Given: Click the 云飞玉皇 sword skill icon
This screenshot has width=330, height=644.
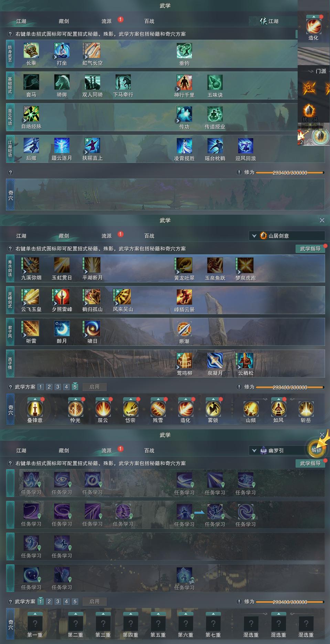Looking at the screenshot, I should tap(31, 297).
